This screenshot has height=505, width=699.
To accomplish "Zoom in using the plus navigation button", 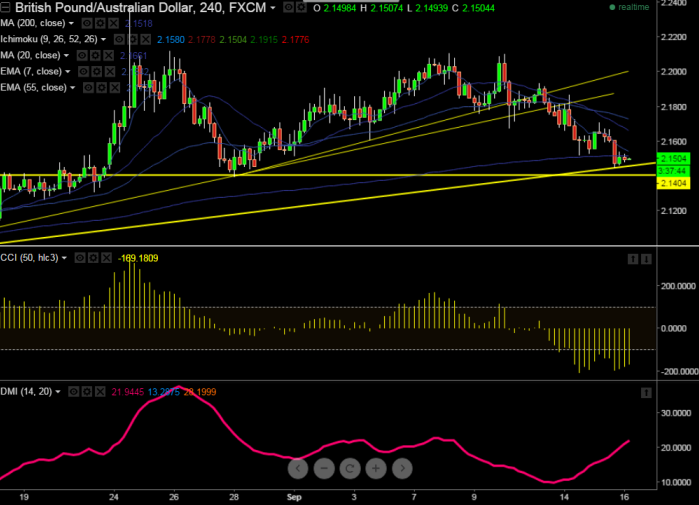I will [376, 467].
